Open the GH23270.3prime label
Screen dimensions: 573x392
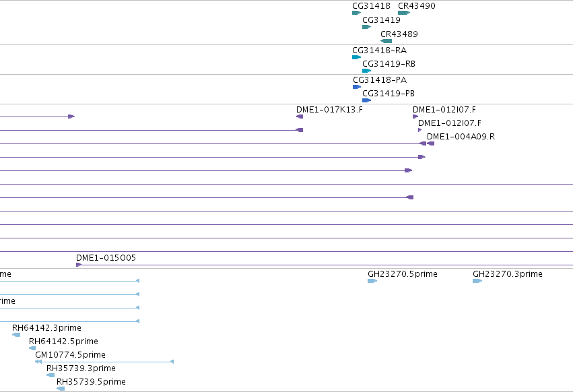pyautogui.click(x=508, y=274)
